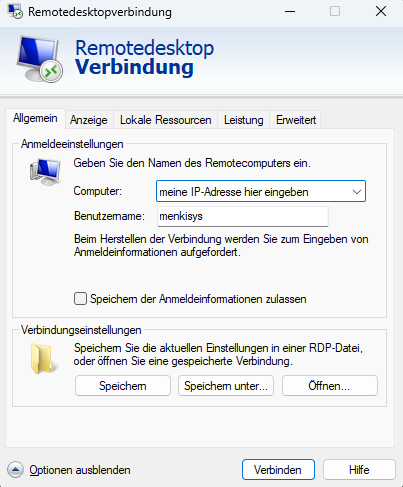This screenshot has height=487, width=403.
Task: Open the Erweitert tab
Action: pyautogui.click(x=296, y=120)
